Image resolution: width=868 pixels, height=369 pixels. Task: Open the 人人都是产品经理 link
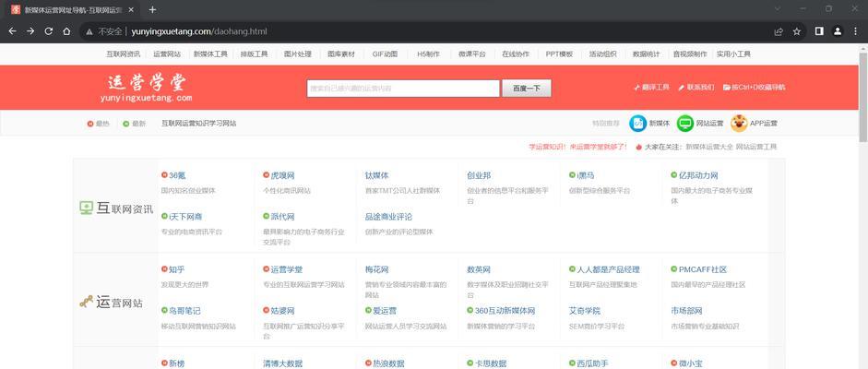click(x=609, y=269)
